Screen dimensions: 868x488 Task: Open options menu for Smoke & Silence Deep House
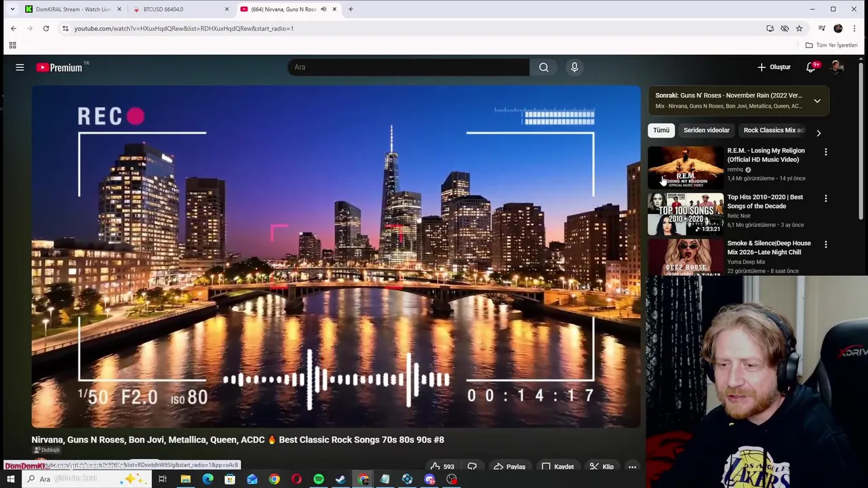(826, 244)
